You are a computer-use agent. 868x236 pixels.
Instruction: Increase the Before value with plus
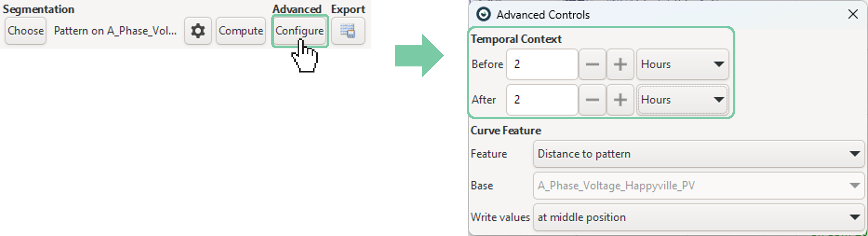tap(620, 64)
